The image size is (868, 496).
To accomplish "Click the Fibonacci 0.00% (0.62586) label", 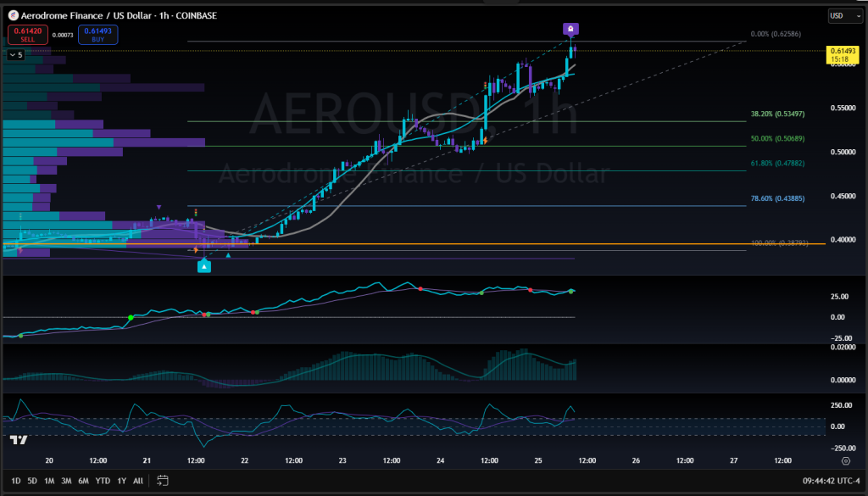I will pyautogui.click(x=776, y=34).
